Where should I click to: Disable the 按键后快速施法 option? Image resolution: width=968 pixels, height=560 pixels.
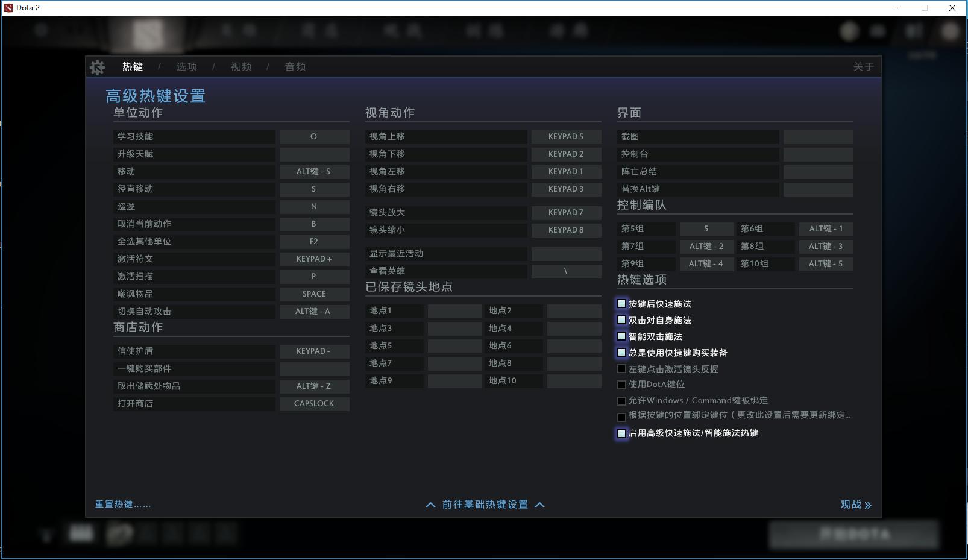[621, 304]
